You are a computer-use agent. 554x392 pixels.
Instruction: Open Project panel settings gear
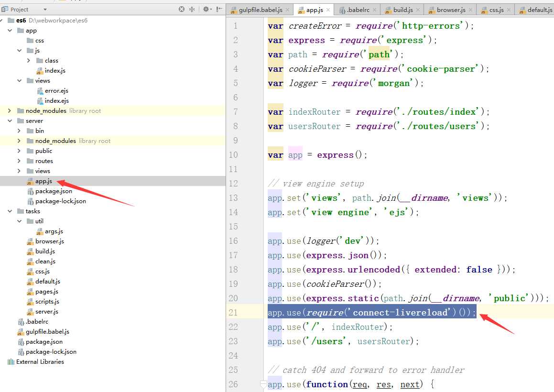[206, 9]
